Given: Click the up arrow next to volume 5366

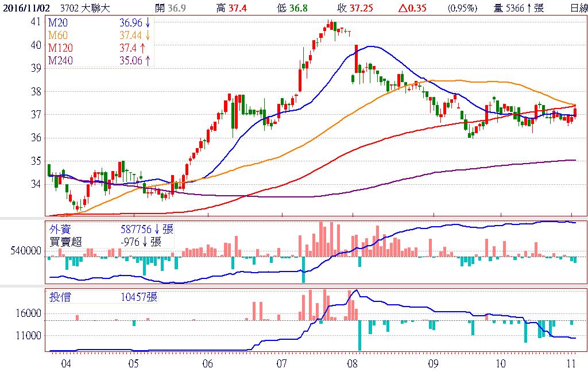Looking at the screenshot, I should click(529, 8).
